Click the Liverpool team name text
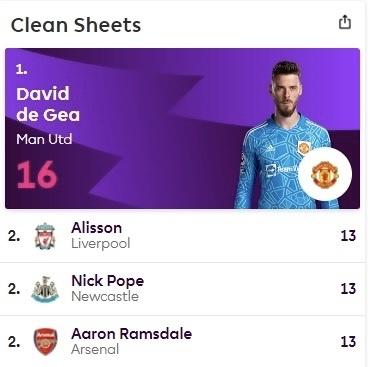This screenshot has width=371, height=367. click(101, 244)
